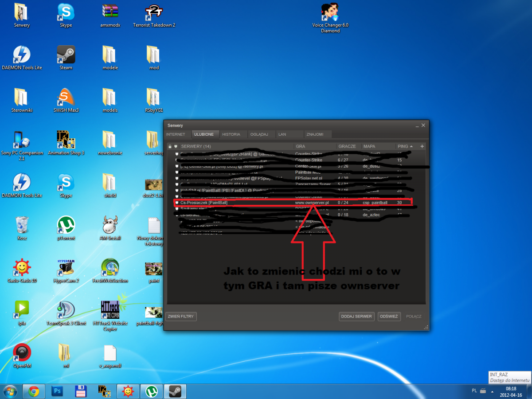532x399 pixels.
Task: Select the Kosz recycle bin icon
Action: pos(22,225)
